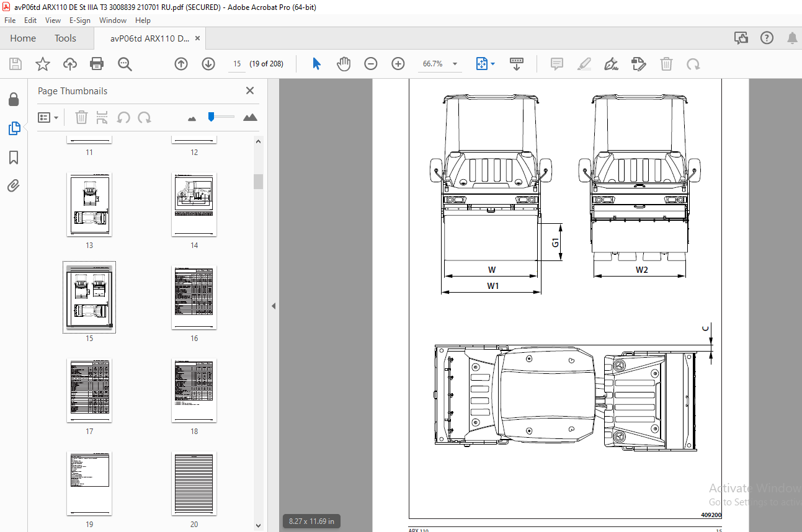This screenshot has height=532, width=802.
Task: Open the View menu
Action: point(53,20)
